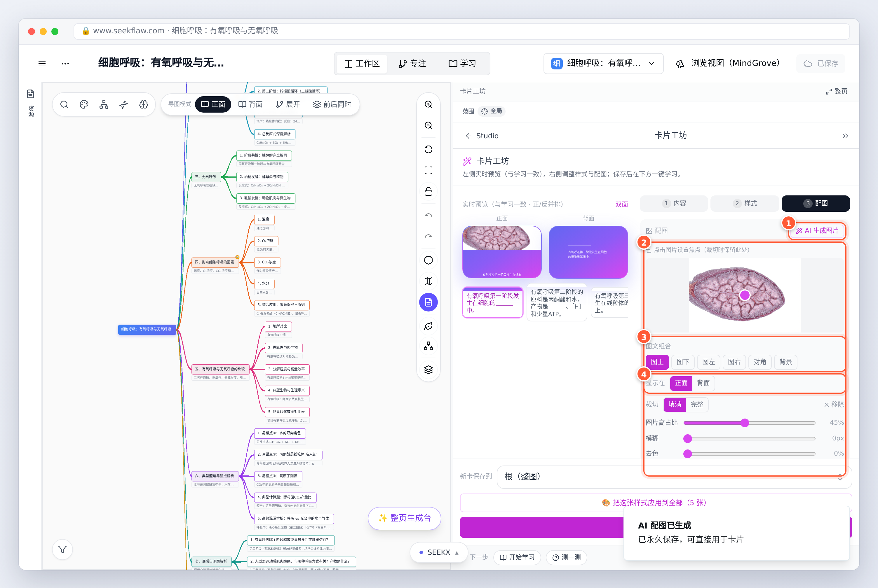Click the highlighted card document icon
This screenshot has width=878, height=588.
pos(428,302)
